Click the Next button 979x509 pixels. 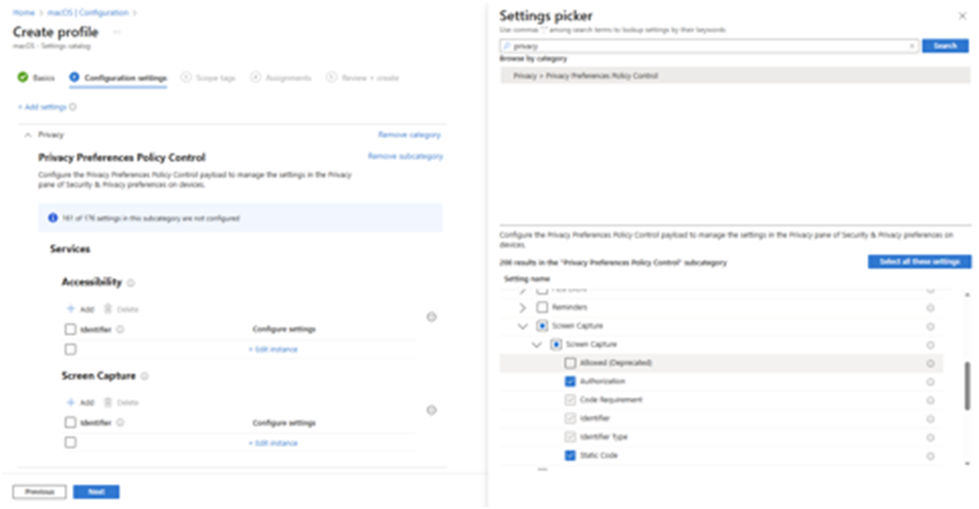pos(96,492)
